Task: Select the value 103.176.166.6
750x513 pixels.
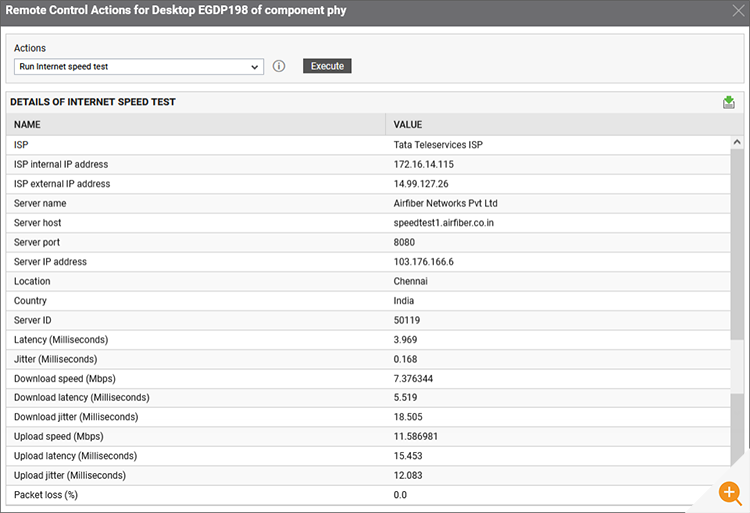Action: pos(424,262)
